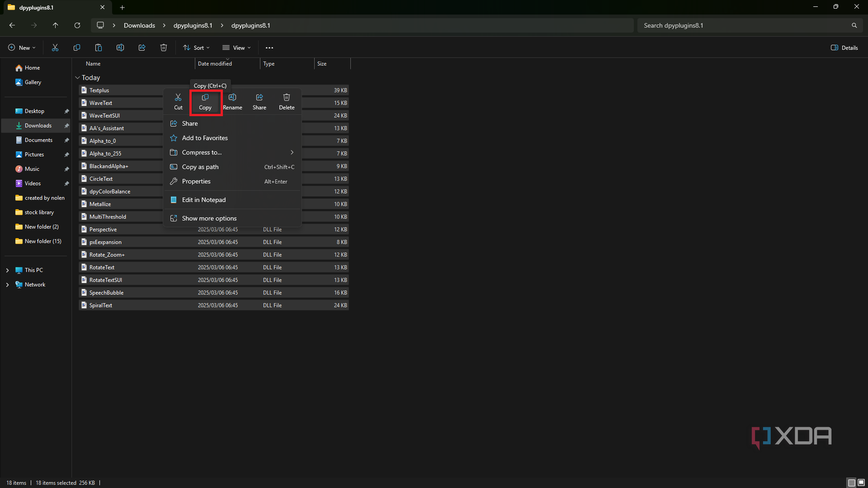Open the Sort dropdown

(196, 47)
